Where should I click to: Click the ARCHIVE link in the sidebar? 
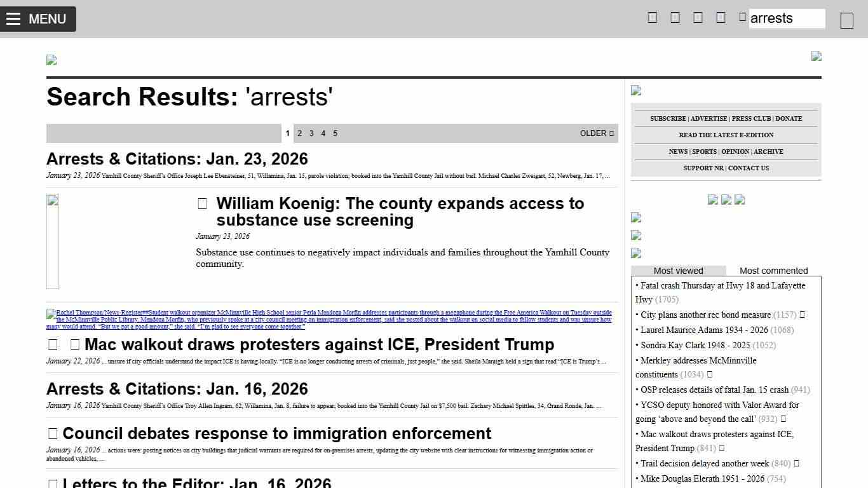point(768,152)
